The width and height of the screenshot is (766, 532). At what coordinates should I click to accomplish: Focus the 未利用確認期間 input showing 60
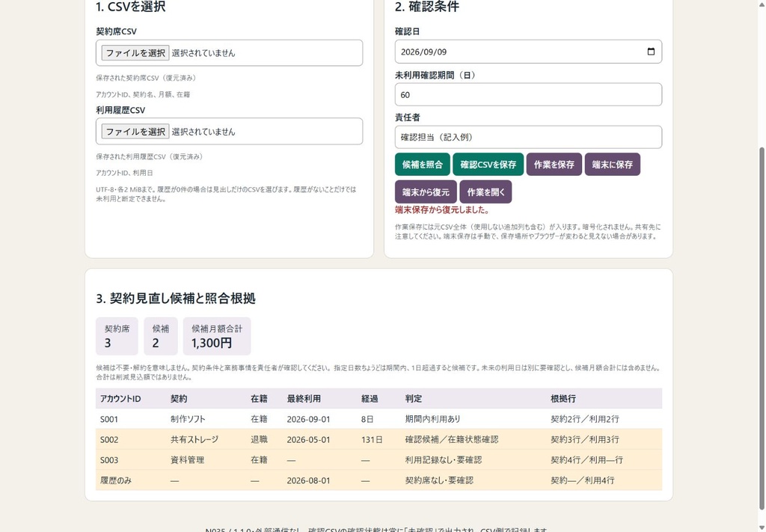528,95
